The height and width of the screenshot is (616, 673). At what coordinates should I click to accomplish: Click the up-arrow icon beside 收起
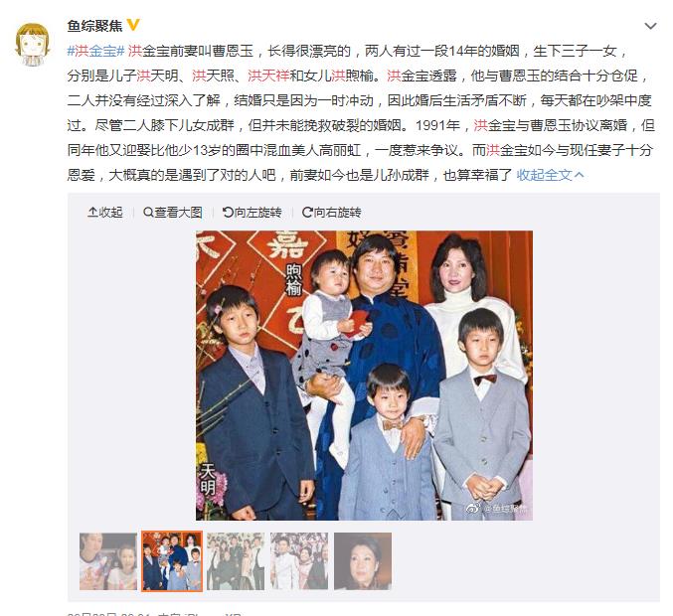click(92, 213)
